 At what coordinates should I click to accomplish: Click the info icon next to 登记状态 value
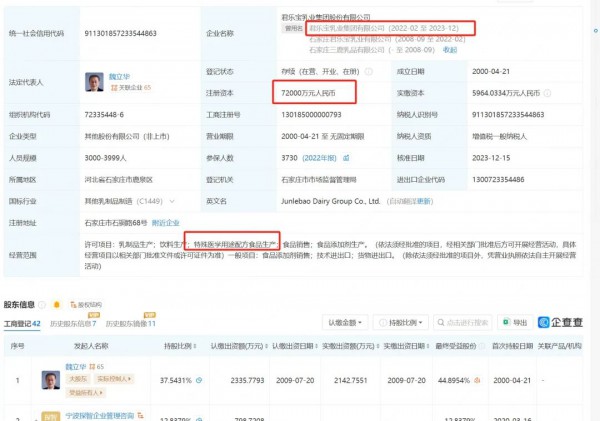[x=368, y=72]
